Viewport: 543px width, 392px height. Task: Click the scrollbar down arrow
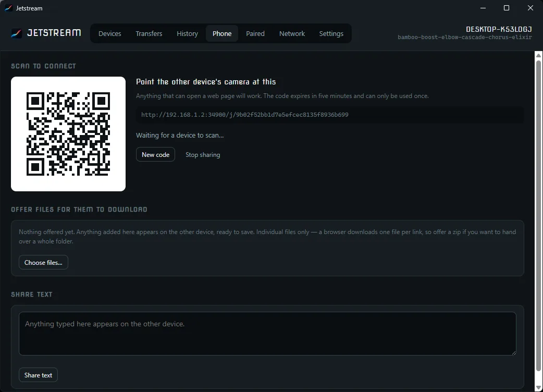538,387
